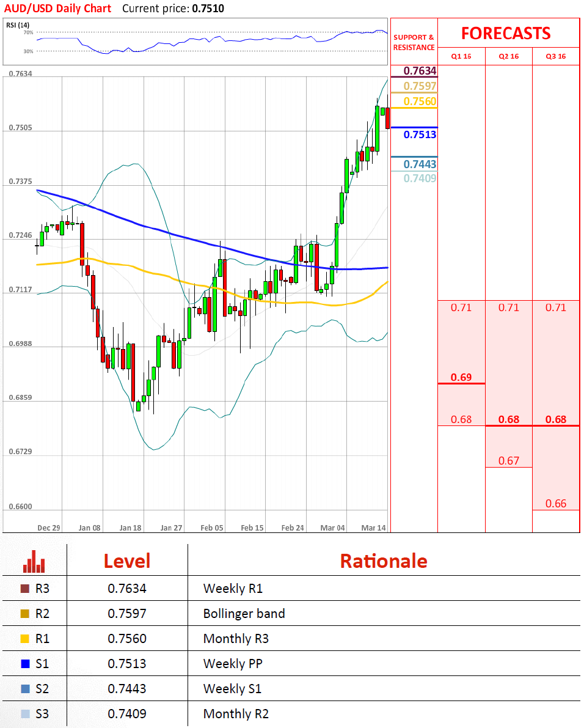Click the Jan 27 date axis label
The height and width of the screenshot is (728, 584).
(x=171, y=528)
